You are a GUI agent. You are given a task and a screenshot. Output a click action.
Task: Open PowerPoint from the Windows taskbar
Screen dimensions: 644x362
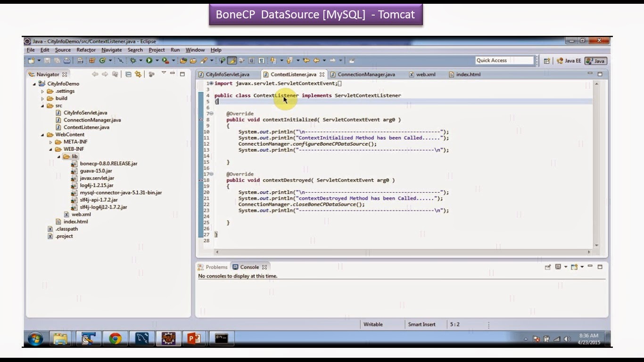(194, 338)
